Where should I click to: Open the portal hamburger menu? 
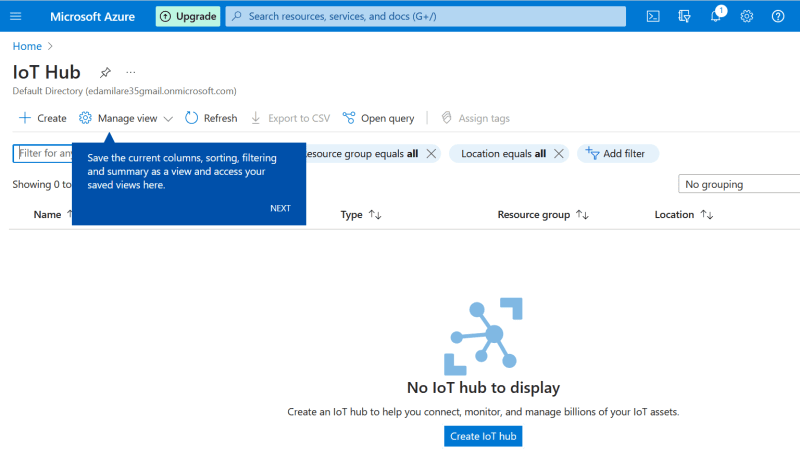pyautogui.click(x=16, y=16)
